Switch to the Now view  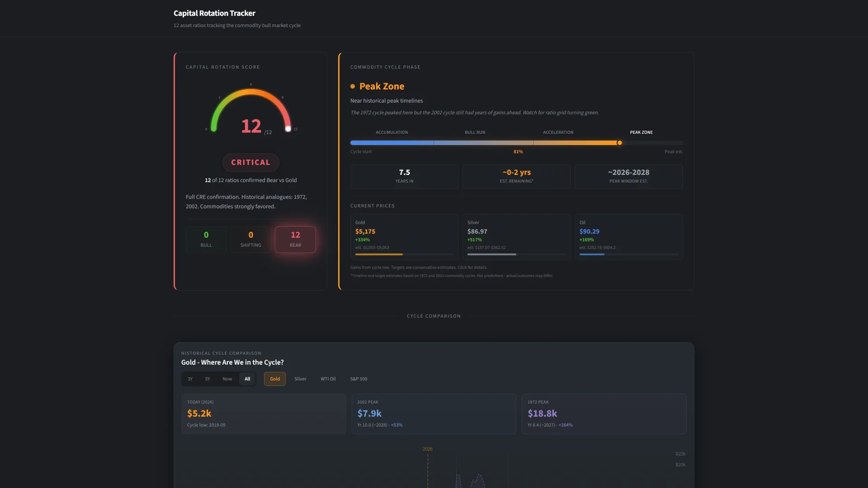pyautogui.click(x=227, y=379)
